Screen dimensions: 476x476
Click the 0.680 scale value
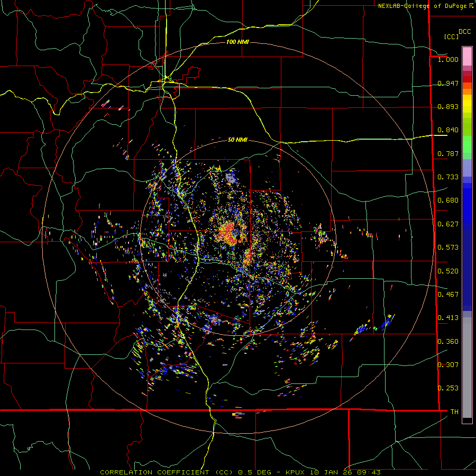(448, 200)
